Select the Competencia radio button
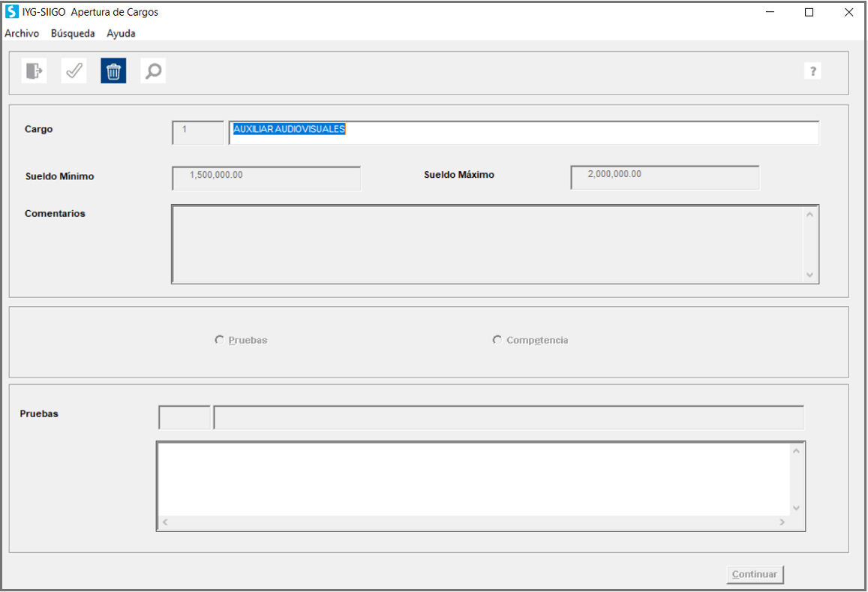The image size is (868, 592). tap(497, 339)
